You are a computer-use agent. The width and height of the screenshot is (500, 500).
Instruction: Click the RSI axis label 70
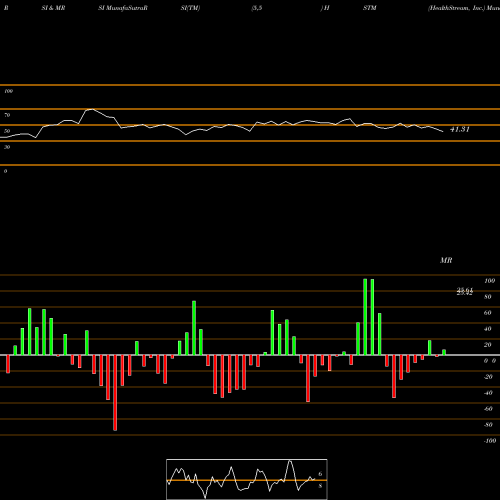point(7,115)
